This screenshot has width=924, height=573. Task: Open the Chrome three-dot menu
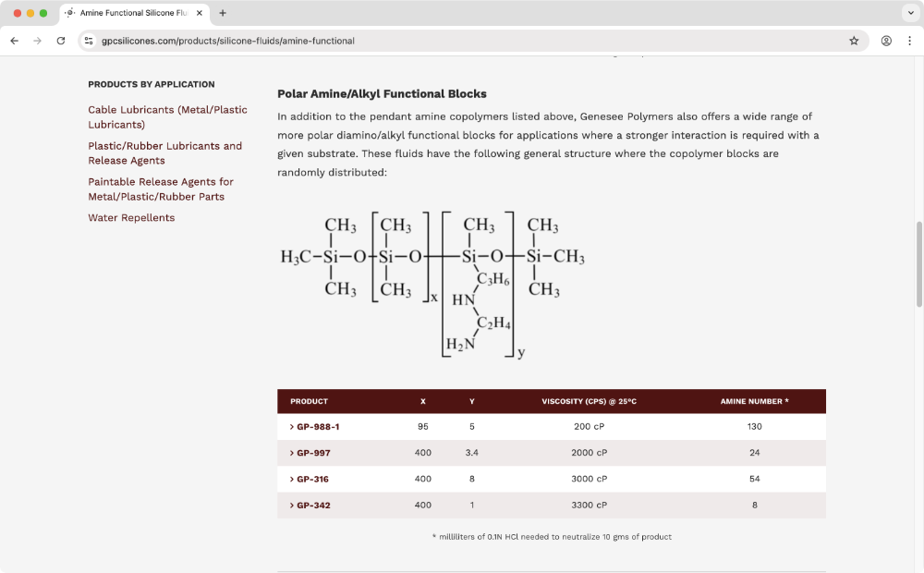(909, 41)
